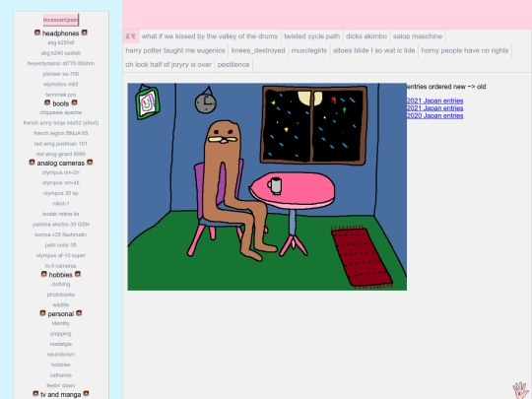Screen dimensions: 532x399
Task: Open the french legion BMJA 65 link
Action: 61,133
